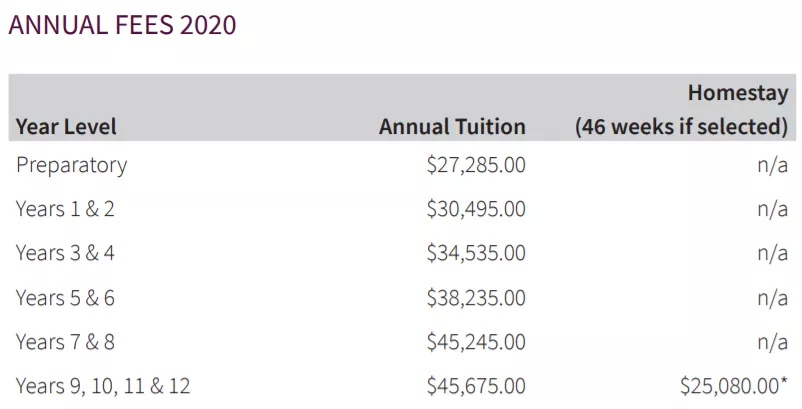Screen dimensions: 802x409
Task: Select the Years 7 & 8 homestay n/a cell
Action: pyautogui.click(x=772, y=342)
